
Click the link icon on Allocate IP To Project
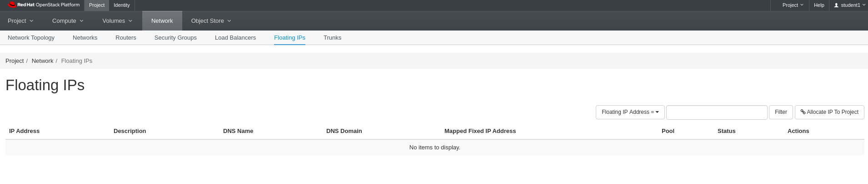(803, 112)
